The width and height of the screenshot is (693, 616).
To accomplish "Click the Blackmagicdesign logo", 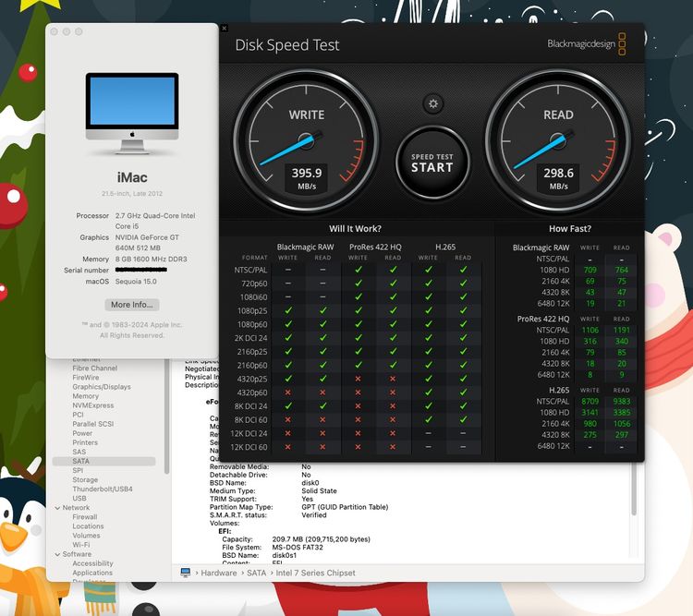I will (587, 43).
